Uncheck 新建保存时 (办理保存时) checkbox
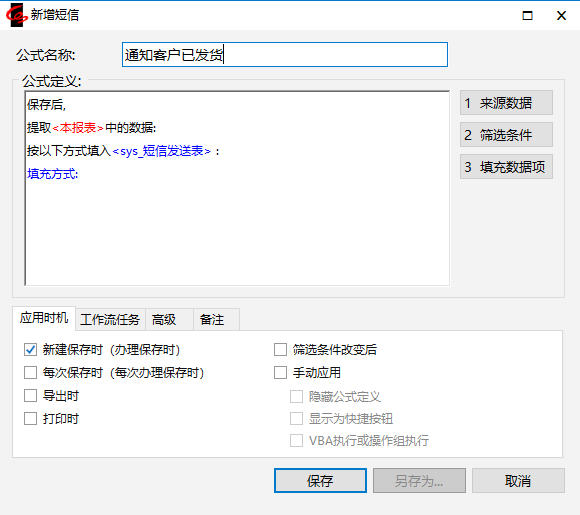Image resolution: width=580 pixels, height=515 pixels. tap(30, 350)
